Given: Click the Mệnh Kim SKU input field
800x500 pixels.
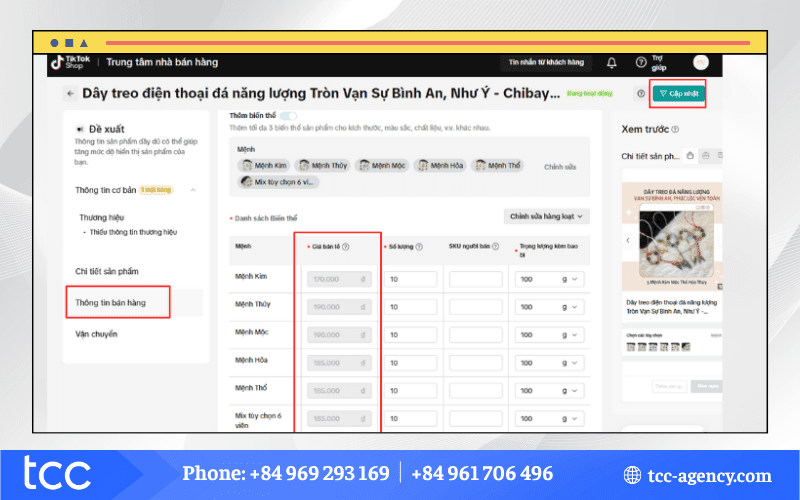Looking at the screenshot, I should click(476, 280).
